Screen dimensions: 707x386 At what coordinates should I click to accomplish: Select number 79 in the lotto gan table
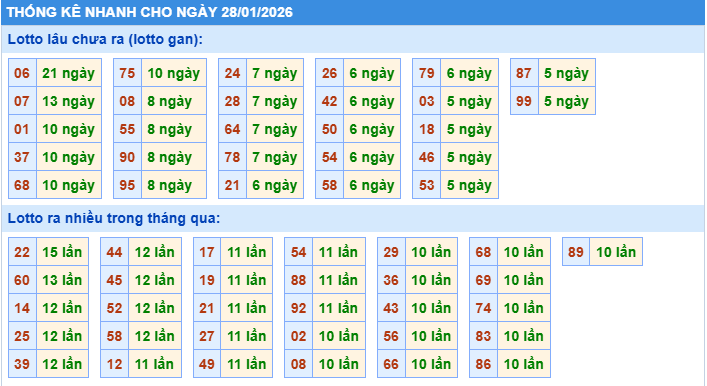[x=427, y=73]
